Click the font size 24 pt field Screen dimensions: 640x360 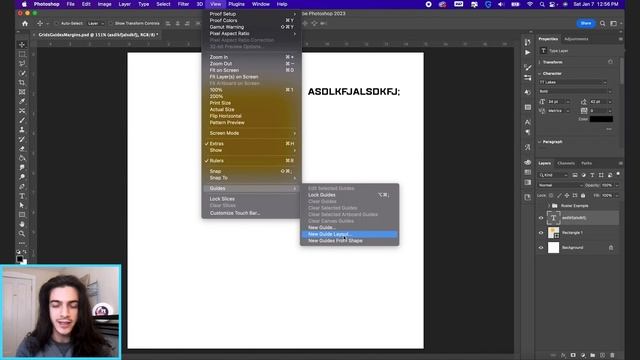[557, 102]
